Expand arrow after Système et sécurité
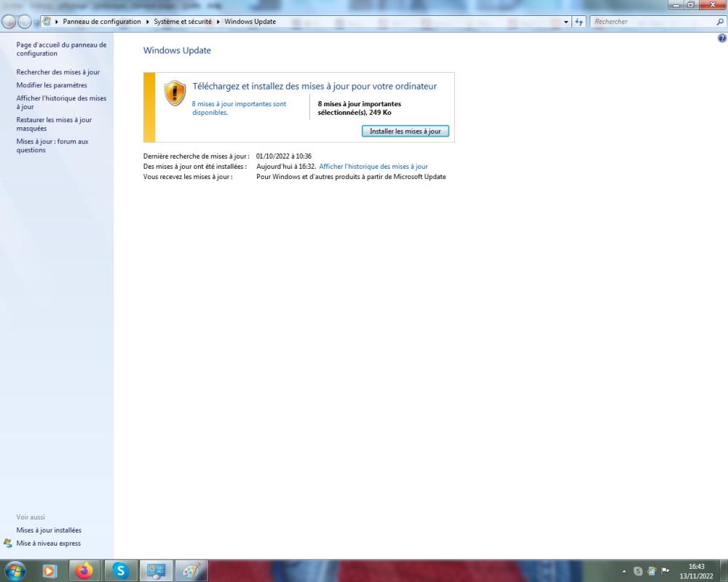The image size is (728, 582). (x=218, y=22)
